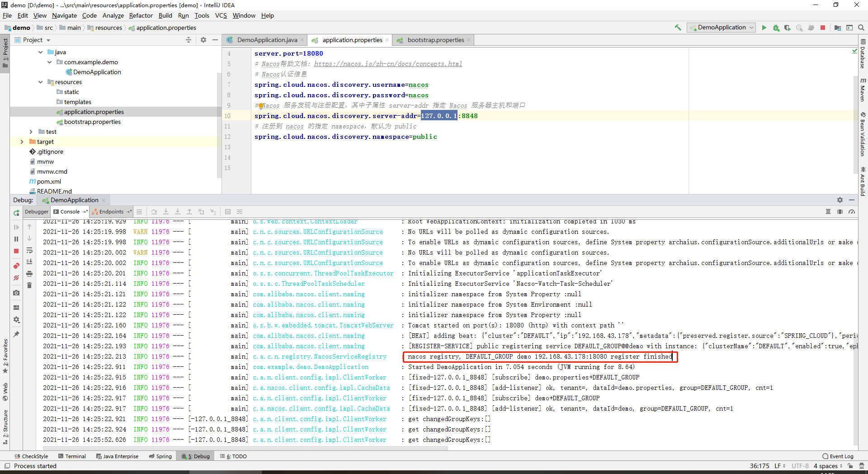
Task: Pin the debug tab
Action: [16, 334]
